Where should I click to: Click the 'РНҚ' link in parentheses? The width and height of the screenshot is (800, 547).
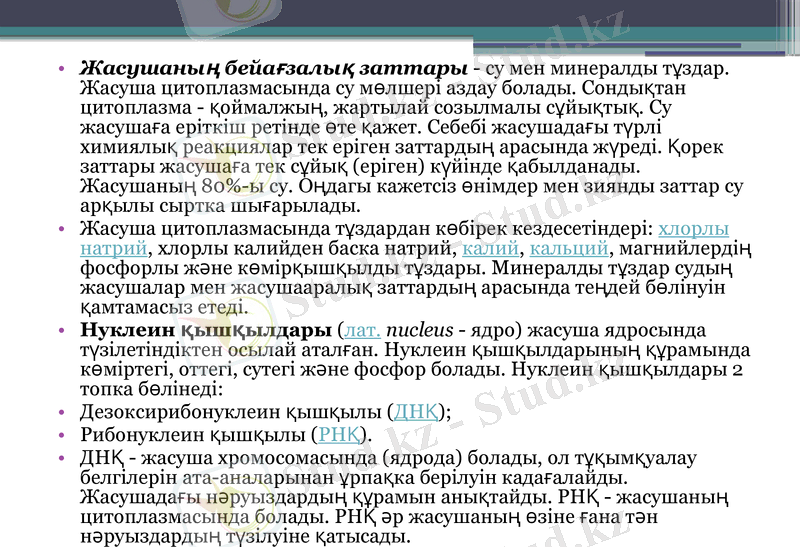pos(339,435)
